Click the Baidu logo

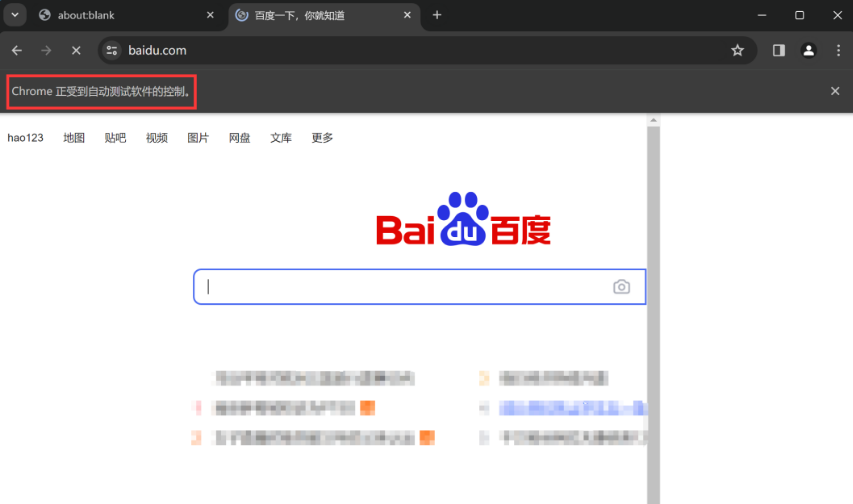click(x=463, y=219)
